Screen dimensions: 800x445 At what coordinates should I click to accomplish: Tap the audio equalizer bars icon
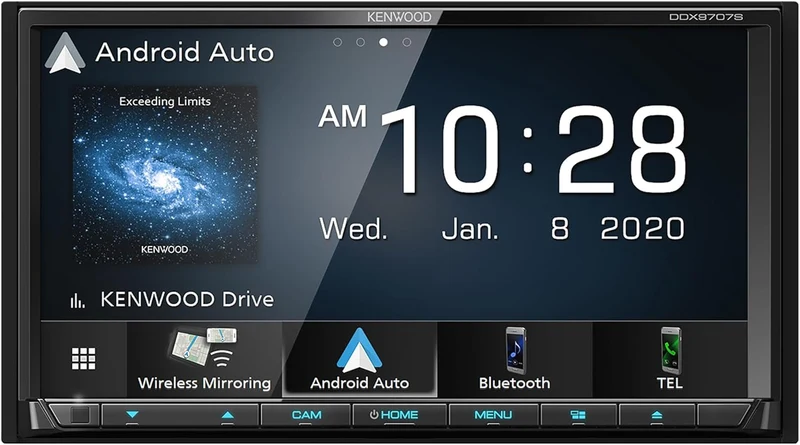[x=77, y=301]
